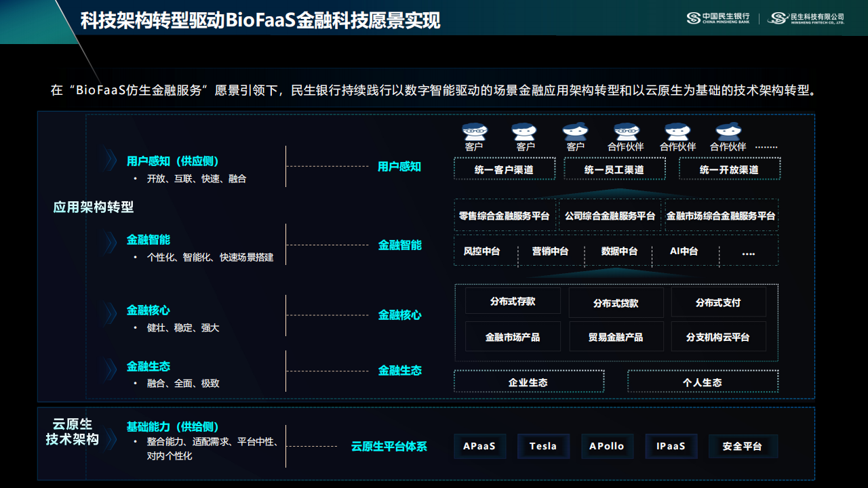Click the bullet text 个性化、智能化、快速场景搭建
This screenshot has width=868, height=488.
tap(210, 258)
